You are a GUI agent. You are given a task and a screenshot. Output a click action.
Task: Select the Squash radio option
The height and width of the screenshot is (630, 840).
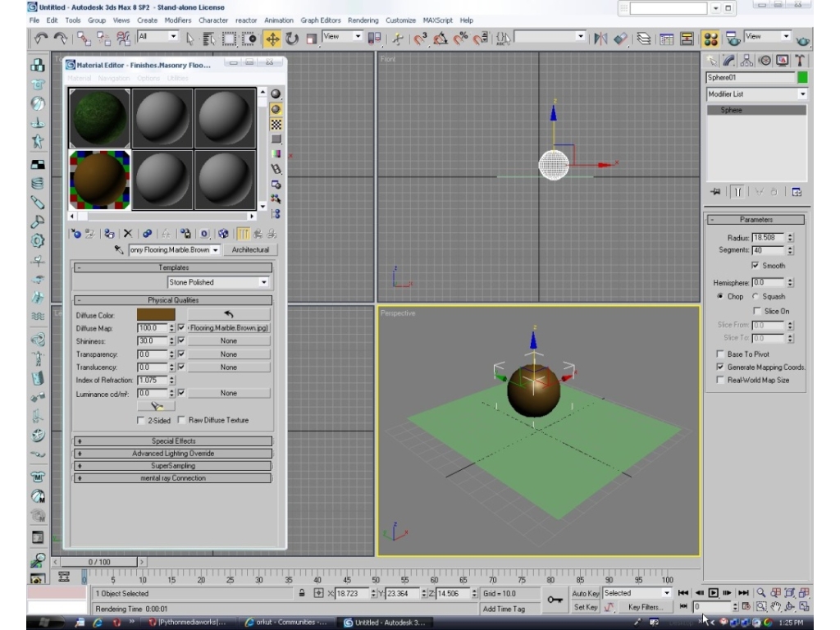pos(755,296)
